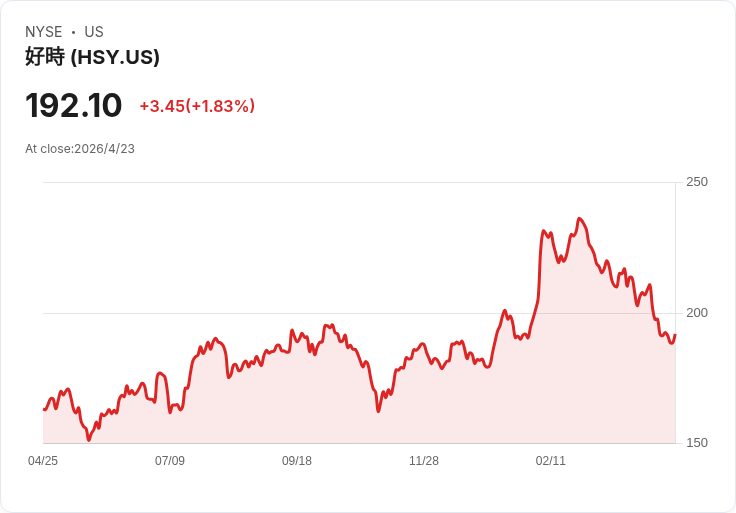
Task: Click the highest peak of the price line
Action: tap(580, 218)
